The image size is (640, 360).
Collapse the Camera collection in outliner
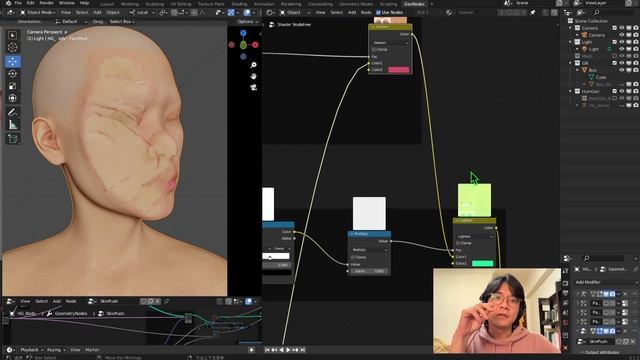click(571, 28)
